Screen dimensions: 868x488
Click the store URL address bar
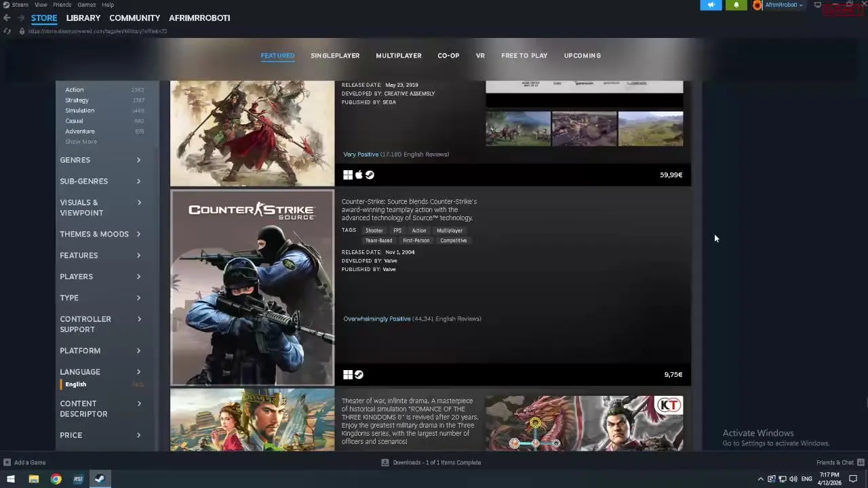pyautogui.click(x=98, y=31)
